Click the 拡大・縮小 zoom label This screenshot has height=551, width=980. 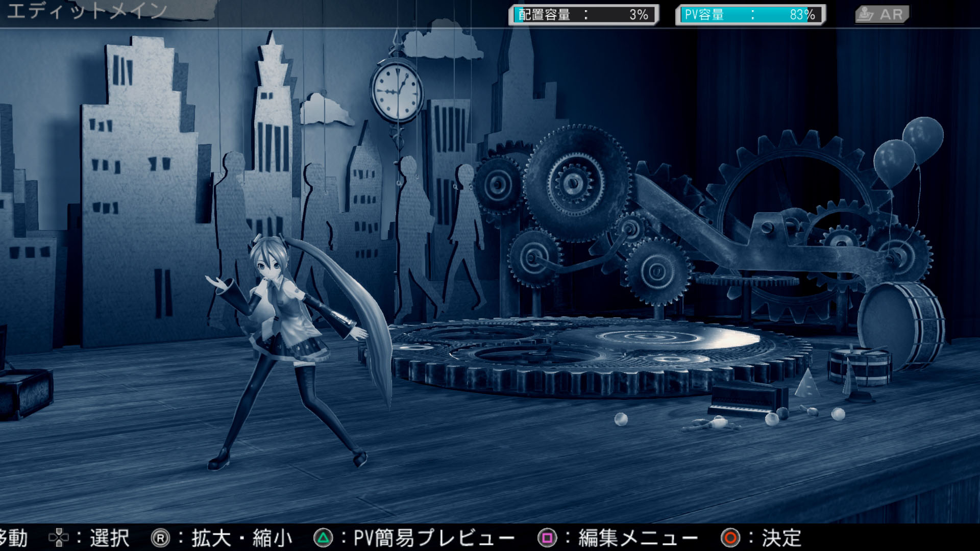click(241, 538)
